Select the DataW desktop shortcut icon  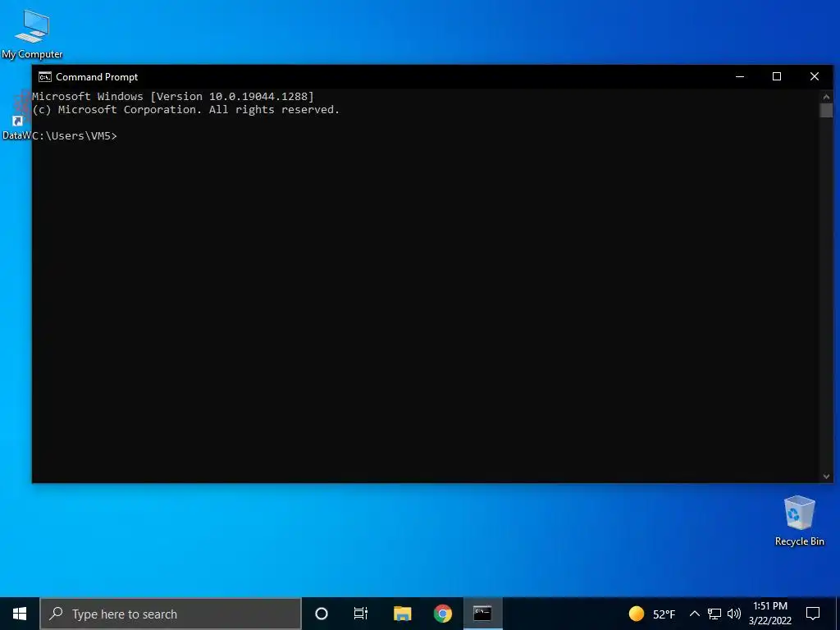(x=16, y=115)
